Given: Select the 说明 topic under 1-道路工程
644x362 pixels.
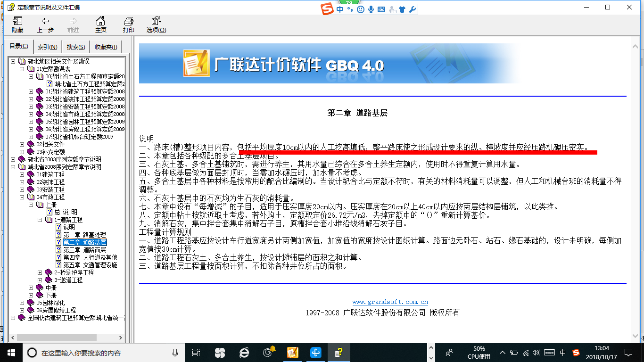Looking at the screenshot, I should [69, 227].
